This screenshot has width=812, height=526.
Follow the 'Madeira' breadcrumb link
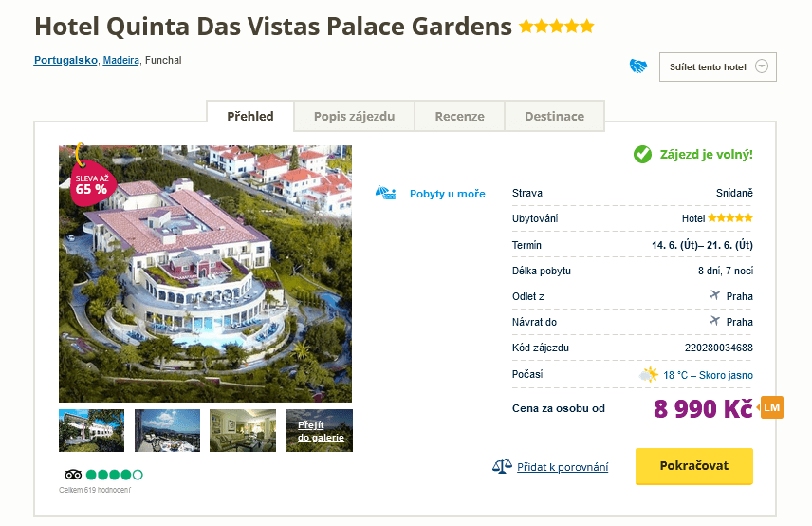point(121,60)
